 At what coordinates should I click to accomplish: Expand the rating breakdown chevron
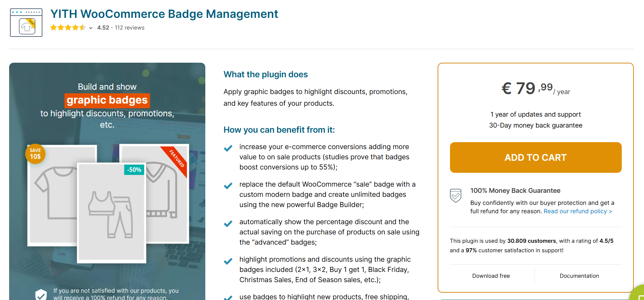[x=91, y=28]
